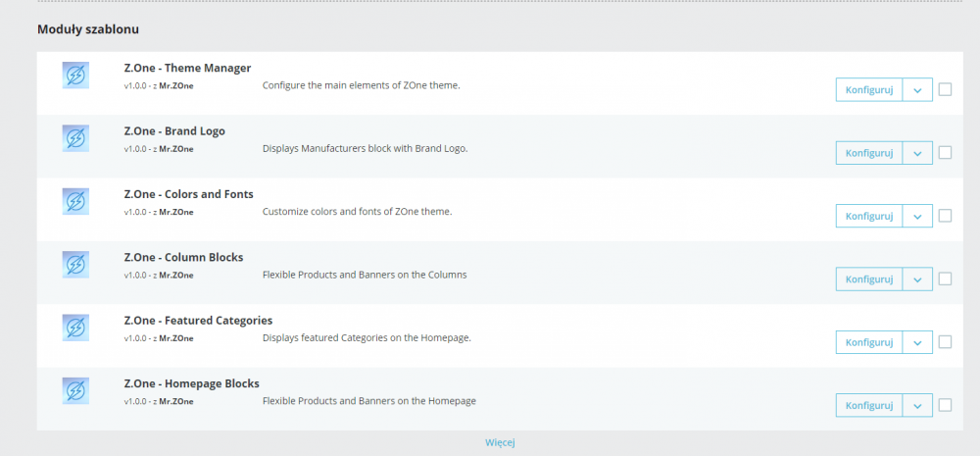The width and height of the screenshot is (980, 456).
Task: Check the box for Z.One - Homepage Blocks
Action: pos(945,405)
